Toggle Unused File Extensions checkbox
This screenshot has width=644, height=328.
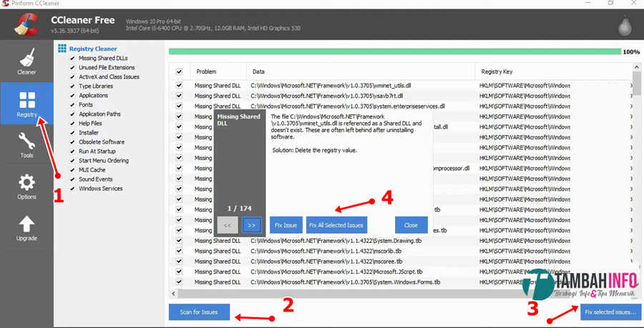(x=73, y=68)
